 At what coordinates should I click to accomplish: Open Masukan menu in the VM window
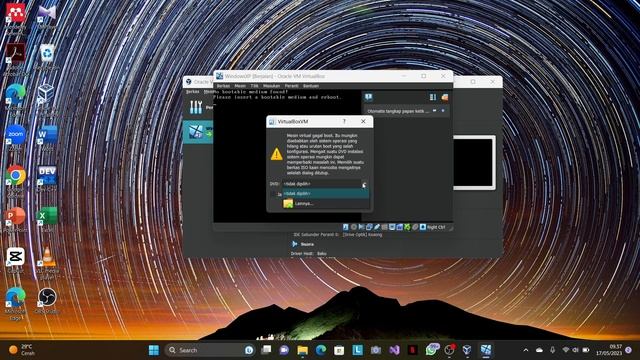point(271,86)
